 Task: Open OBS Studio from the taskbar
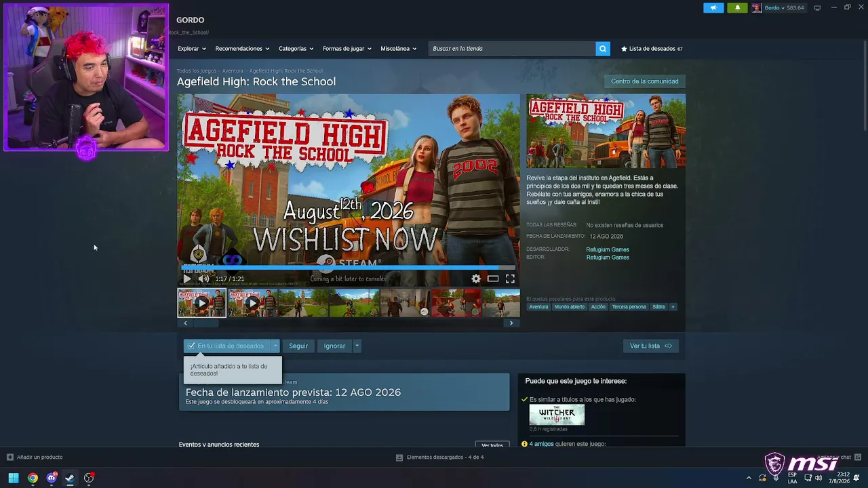[89, 479]
